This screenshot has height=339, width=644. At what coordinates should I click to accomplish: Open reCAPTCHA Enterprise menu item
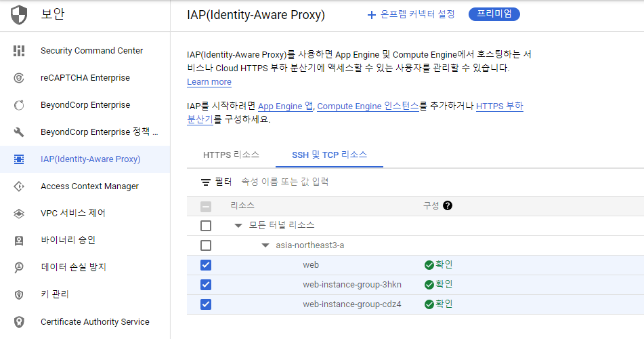(85, 78)
